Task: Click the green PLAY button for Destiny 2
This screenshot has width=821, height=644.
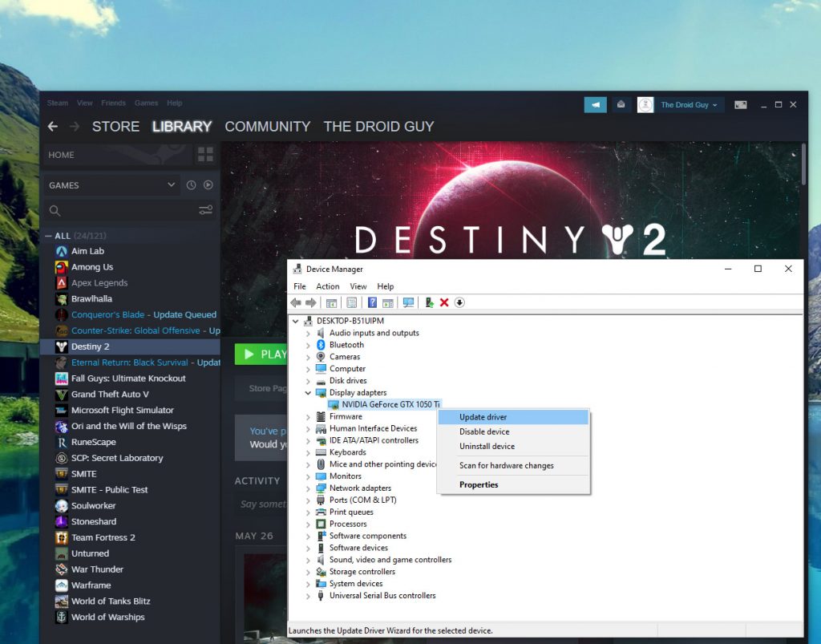Action: 261,354
